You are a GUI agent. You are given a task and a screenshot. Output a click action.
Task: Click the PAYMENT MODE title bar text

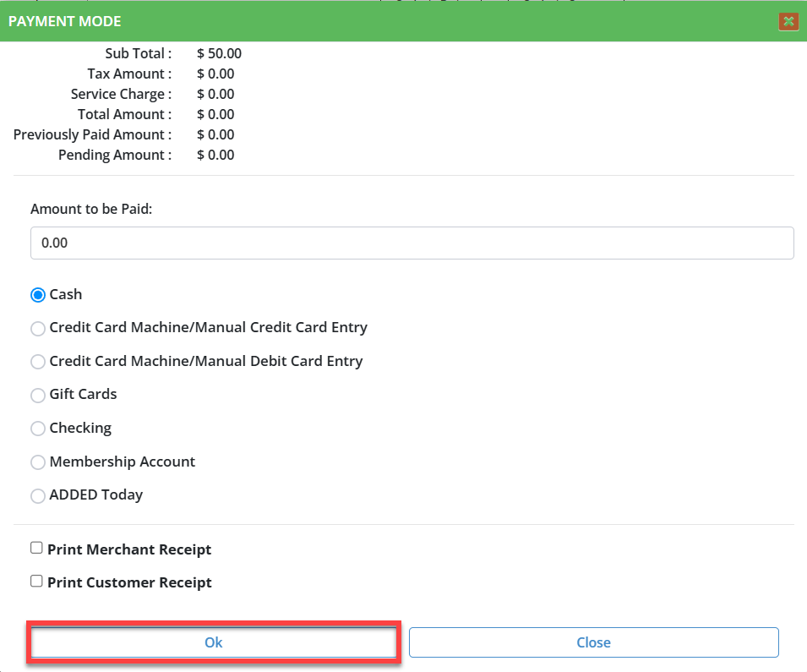[64, 21]
